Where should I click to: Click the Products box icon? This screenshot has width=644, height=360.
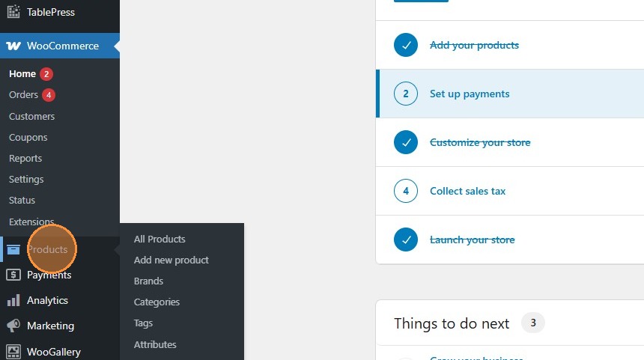(x=13, y=250)
